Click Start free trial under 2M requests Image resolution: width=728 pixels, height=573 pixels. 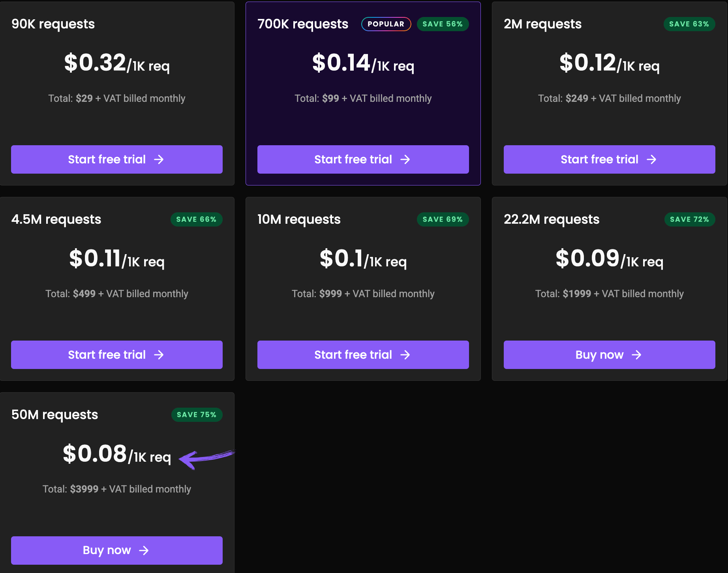pyautogui.click(x=609, y=159)
